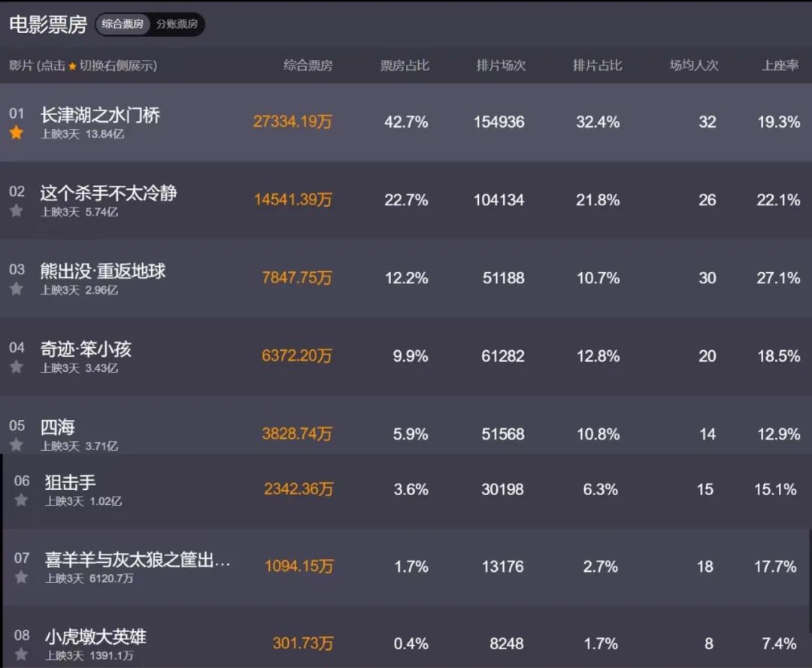This screenshot has width=812, height=668.
Task: Select the star for 熊出没·重返地球
Action: pos(17,289)
